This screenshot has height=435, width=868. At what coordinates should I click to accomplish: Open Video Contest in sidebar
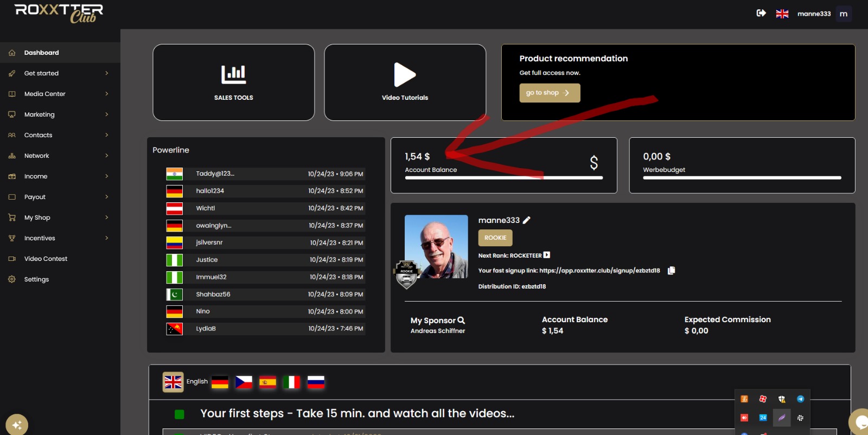[60, 259]
